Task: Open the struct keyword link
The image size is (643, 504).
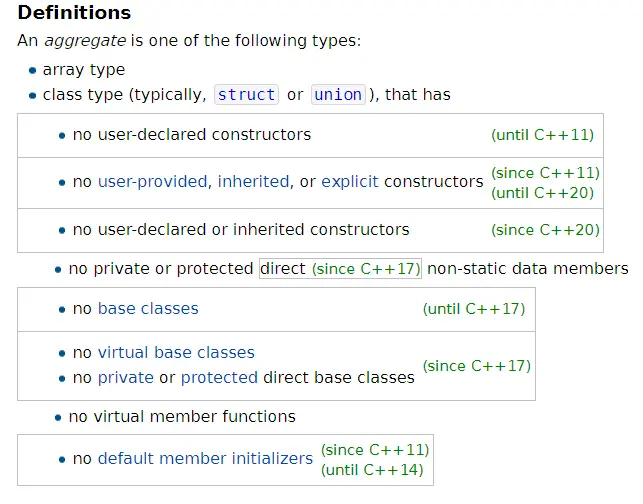Action: [x=246, y=95]
